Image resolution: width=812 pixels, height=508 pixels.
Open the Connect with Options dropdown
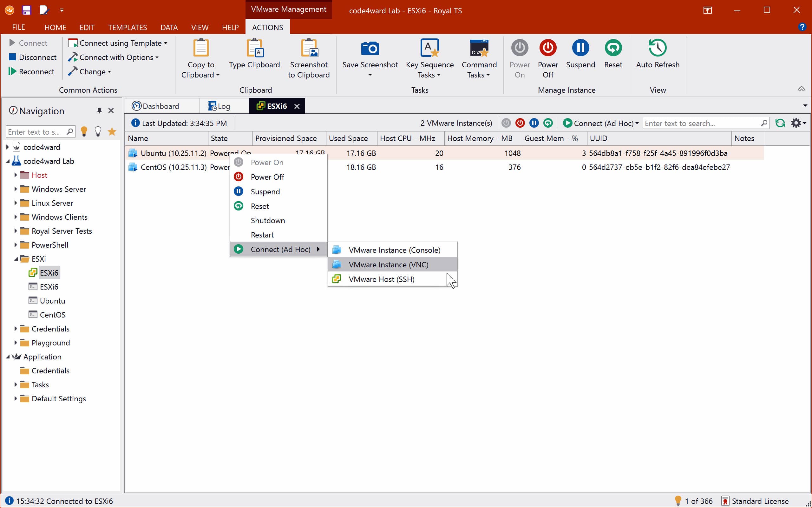pos(114,57)
